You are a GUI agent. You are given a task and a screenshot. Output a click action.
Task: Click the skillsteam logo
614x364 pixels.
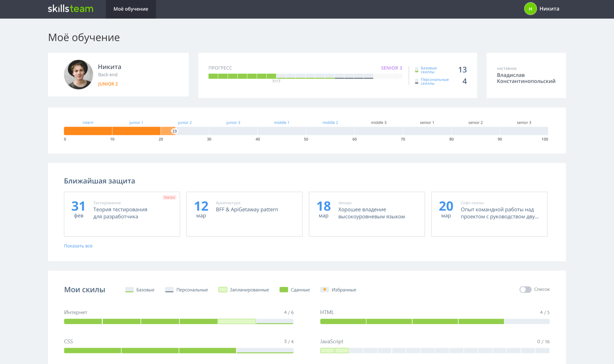(x=70, y=9)
